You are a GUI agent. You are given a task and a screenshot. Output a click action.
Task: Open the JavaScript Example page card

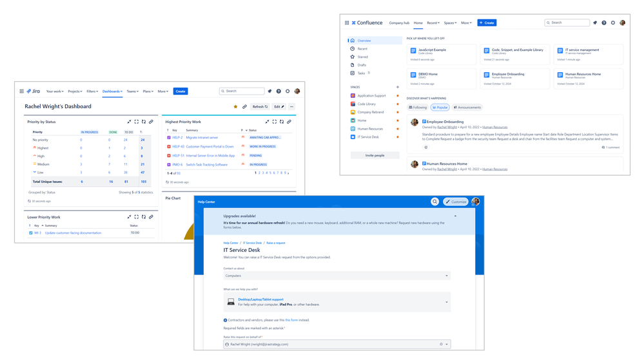click(442, 54)
